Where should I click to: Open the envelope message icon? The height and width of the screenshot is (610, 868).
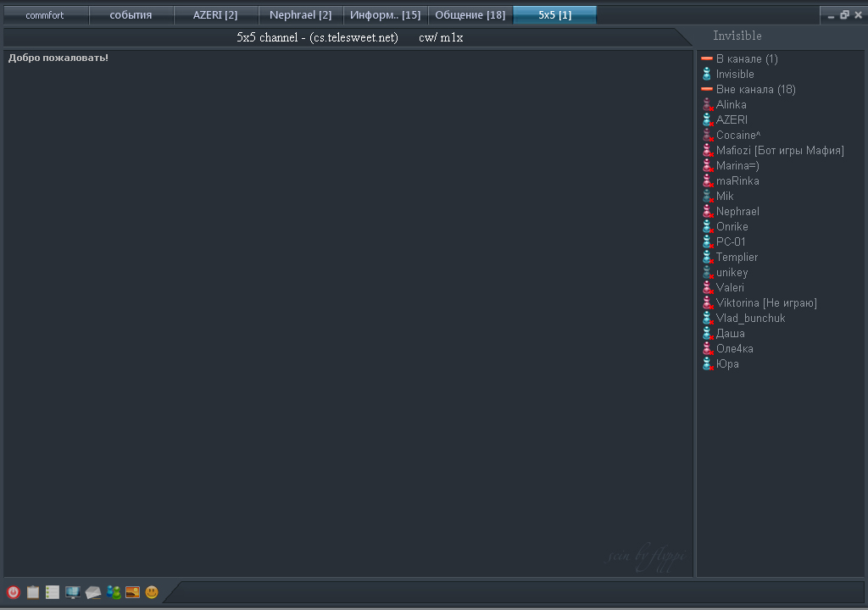[93, 592]
